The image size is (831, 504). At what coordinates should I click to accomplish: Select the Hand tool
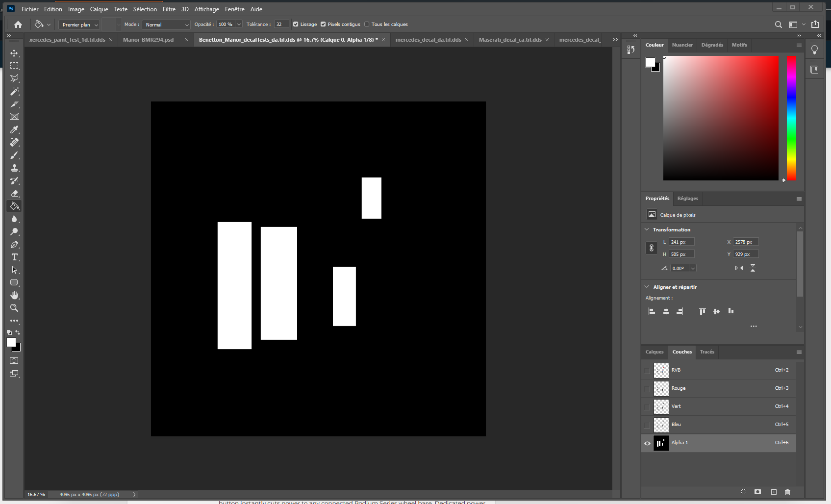pos(14,295)
